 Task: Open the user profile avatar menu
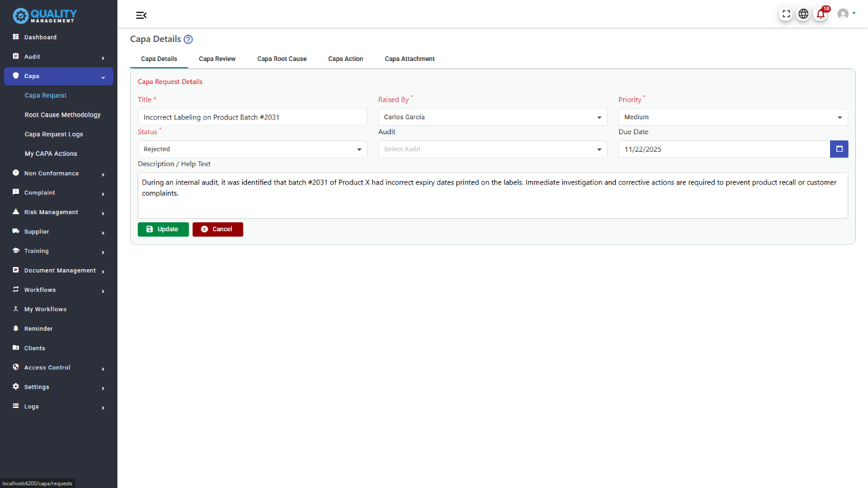(x=845, y=14)
